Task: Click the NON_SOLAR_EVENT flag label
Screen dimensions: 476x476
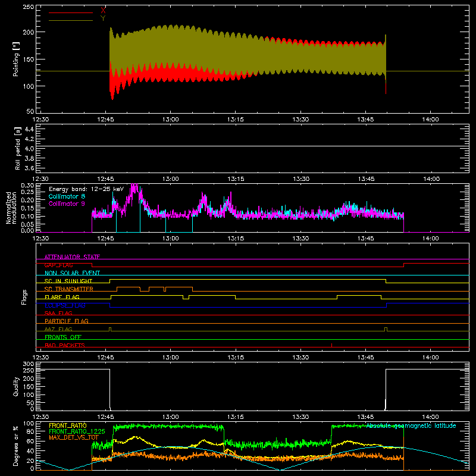Action: pos(72,273)
